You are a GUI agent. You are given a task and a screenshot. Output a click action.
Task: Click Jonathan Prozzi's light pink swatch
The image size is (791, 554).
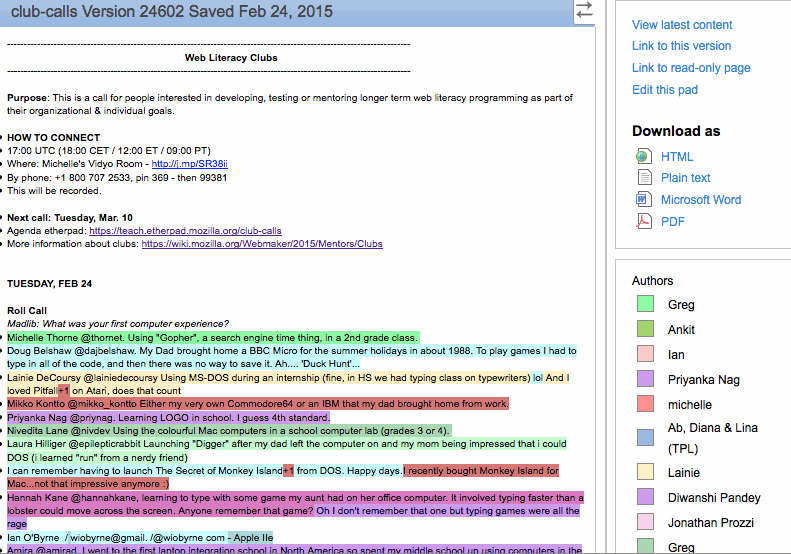click(x=645, y=522)
